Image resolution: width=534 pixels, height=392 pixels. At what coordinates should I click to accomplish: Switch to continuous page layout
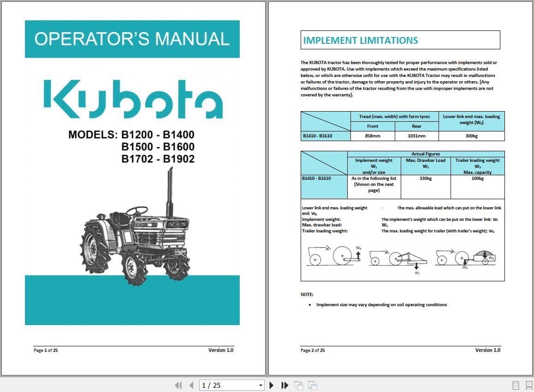[529, 386]
